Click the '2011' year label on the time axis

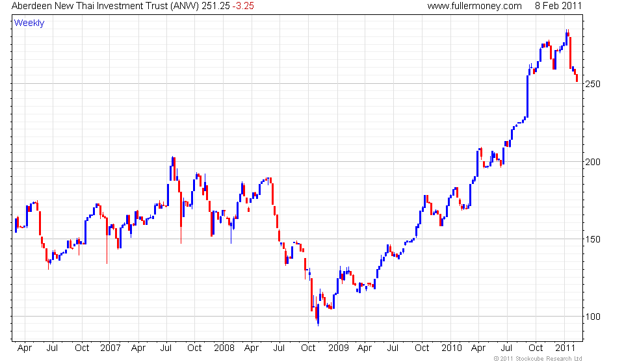pos(565,348)
